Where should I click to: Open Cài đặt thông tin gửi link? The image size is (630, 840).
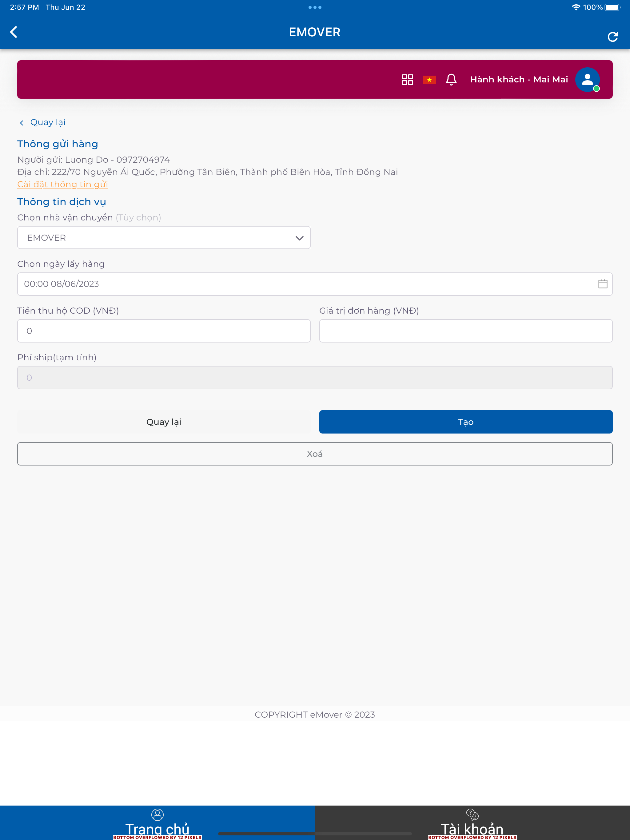[x=63, y=184]
